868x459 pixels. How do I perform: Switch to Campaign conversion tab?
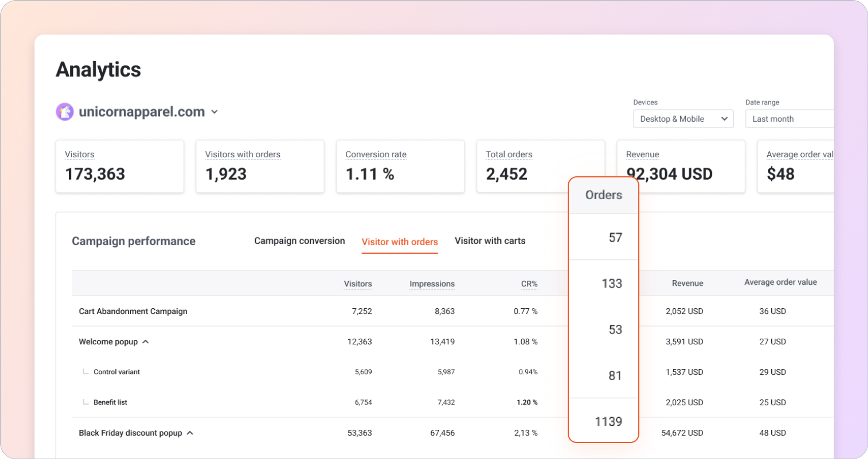click(299, 241)
